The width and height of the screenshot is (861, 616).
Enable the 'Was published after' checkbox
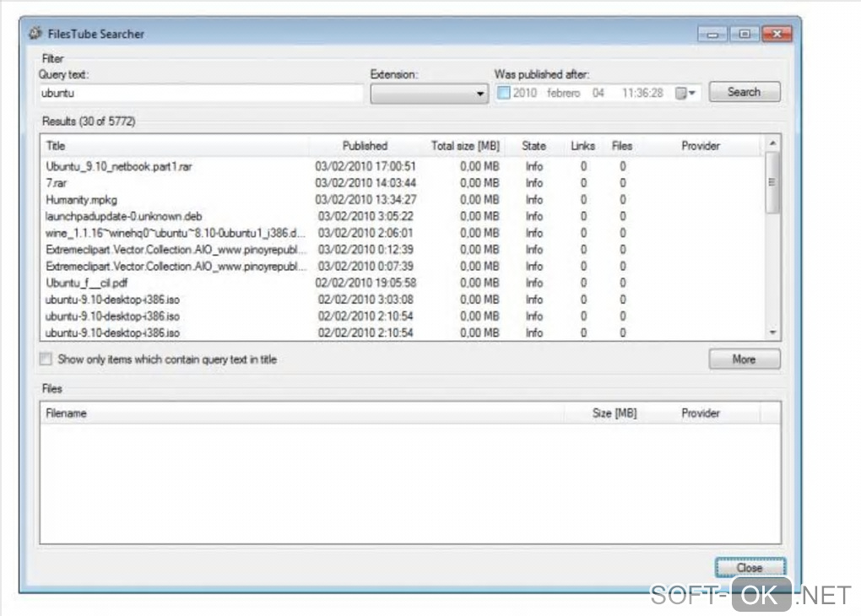[x=504, y=93]
